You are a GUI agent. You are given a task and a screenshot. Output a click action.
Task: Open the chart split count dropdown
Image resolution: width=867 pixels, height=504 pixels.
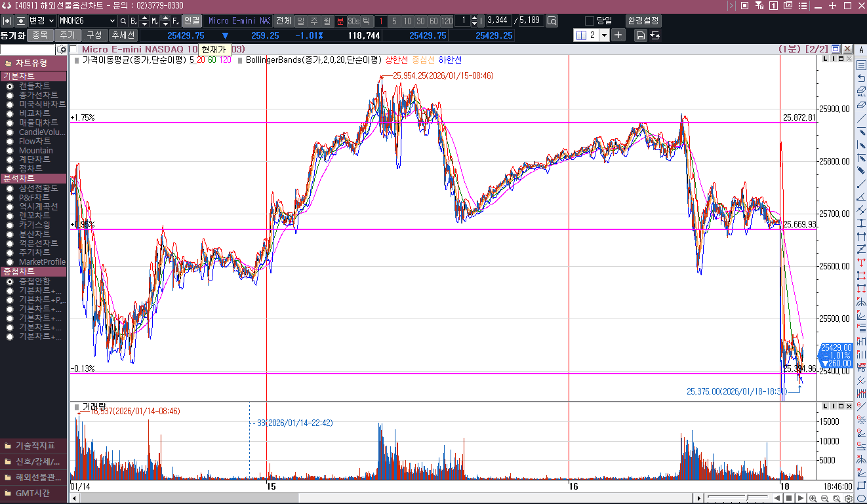click(604, 35)
